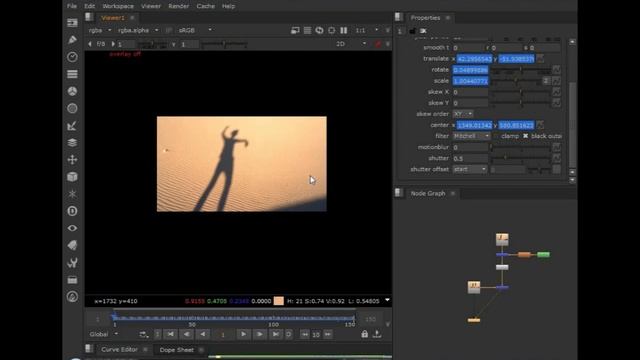Toggle the black outside checkbox
This screenshot has width=640, height=360.
525,136
